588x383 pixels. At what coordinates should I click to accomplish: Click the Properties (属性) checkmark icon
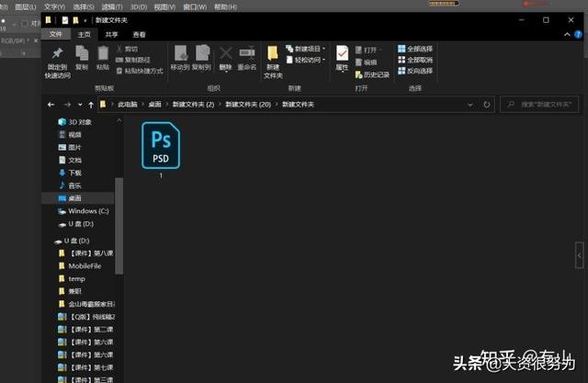tap(342, 58)
